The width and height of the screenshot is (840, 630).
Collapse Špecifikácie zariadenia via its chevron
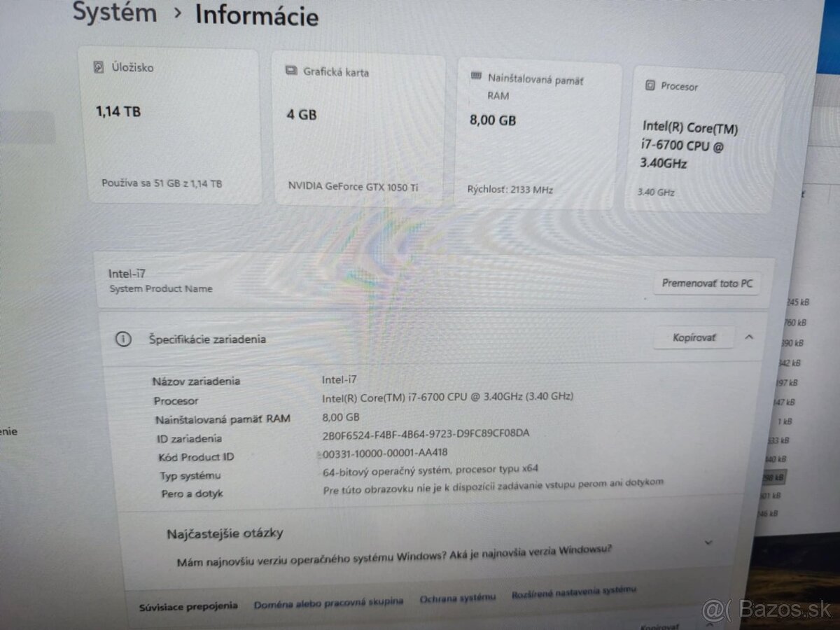click(750, 337)
